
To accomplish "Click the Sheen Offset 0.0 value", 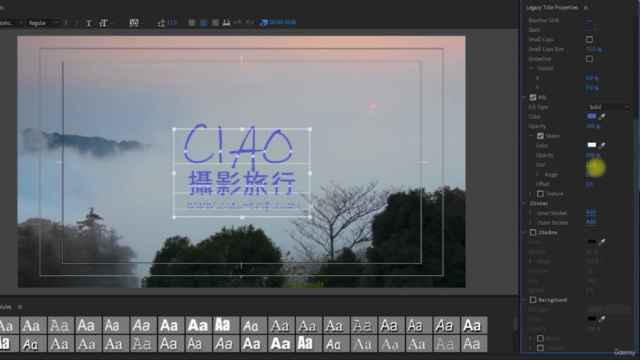I will [589, 184].
